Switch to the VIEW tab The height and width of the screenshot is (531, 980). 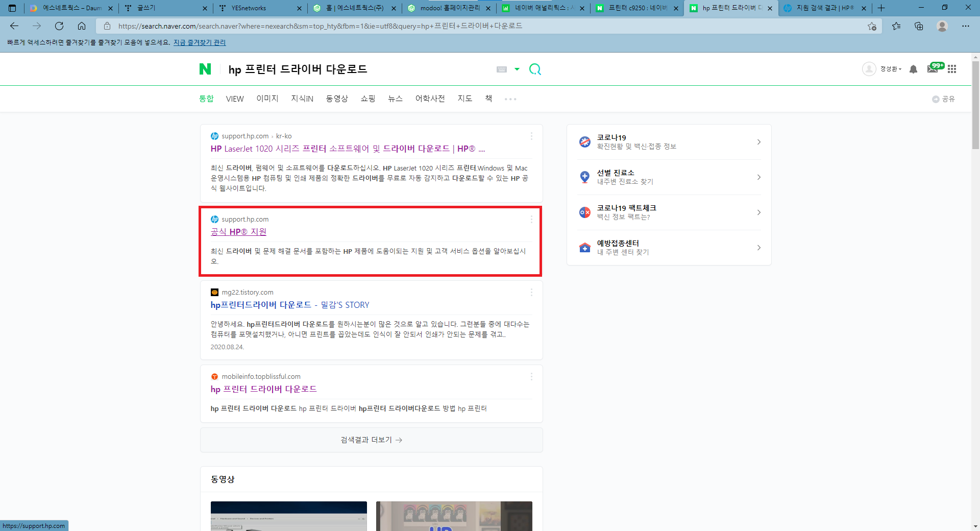[x=235, y=99]
